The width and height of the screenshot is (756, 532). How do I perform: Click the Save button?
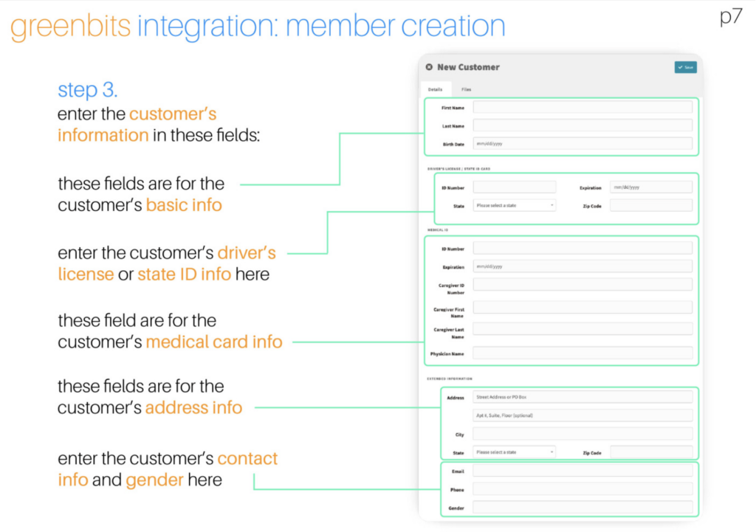(685, 67)
